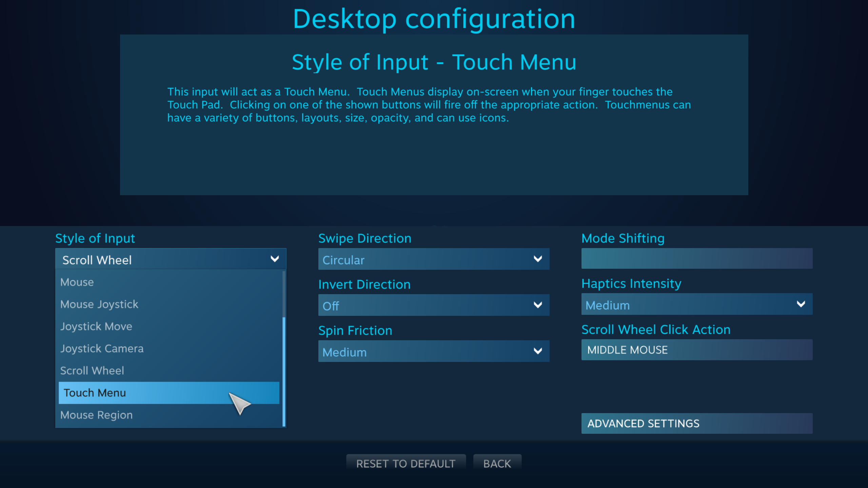Click the chevron beside Medium haptics
Image resolution: width=868 pixels, height=488 pixels.
[x=802, y=304]
